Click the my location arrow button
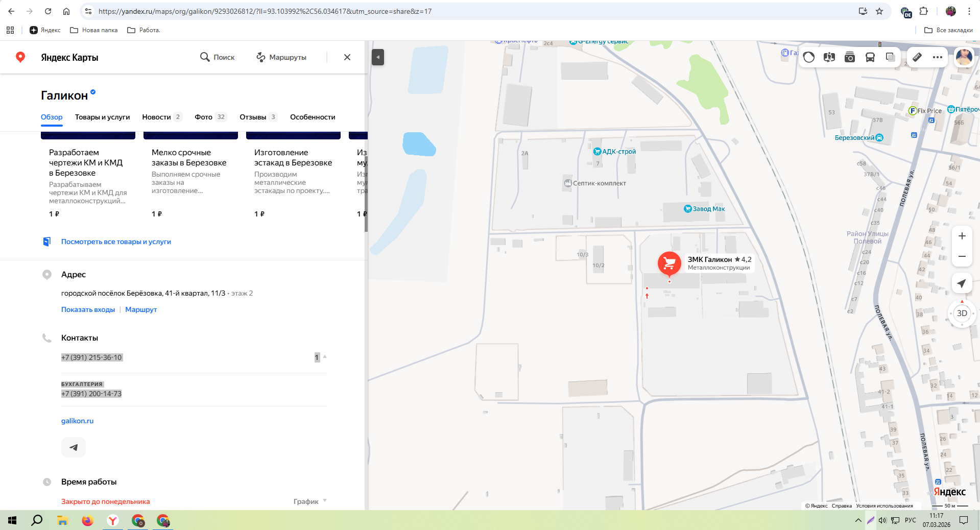This screenshot has width=980, height=530. coord(962,283)
